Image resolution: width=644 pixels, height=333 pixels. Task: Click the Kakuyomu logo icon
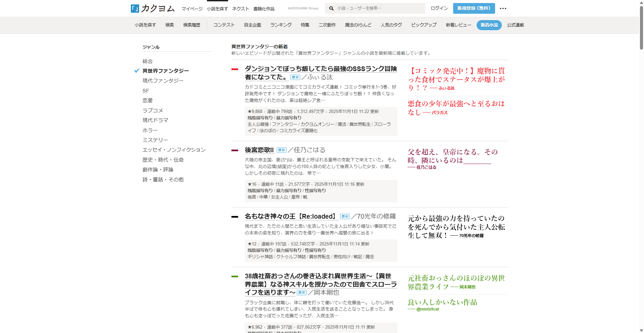135,8
